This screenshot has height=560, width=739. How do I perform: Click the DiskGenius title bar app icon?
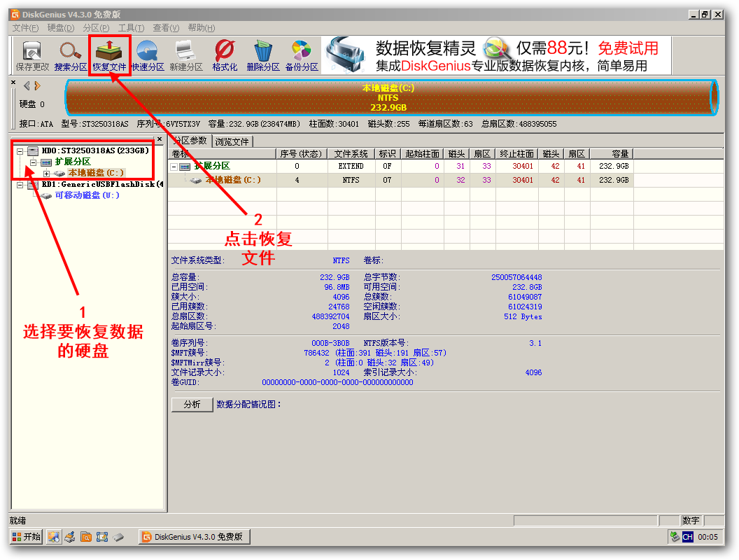(15, 15)
